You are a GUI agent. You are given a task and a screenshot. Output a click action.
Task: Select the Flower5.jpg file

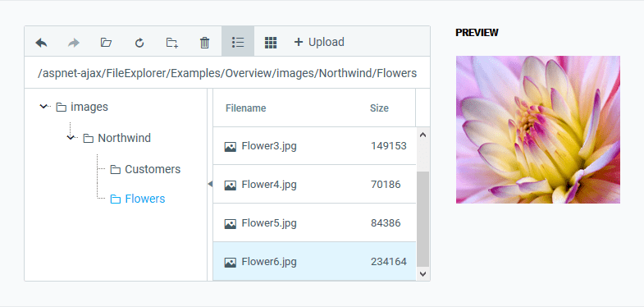pos(314,222)
